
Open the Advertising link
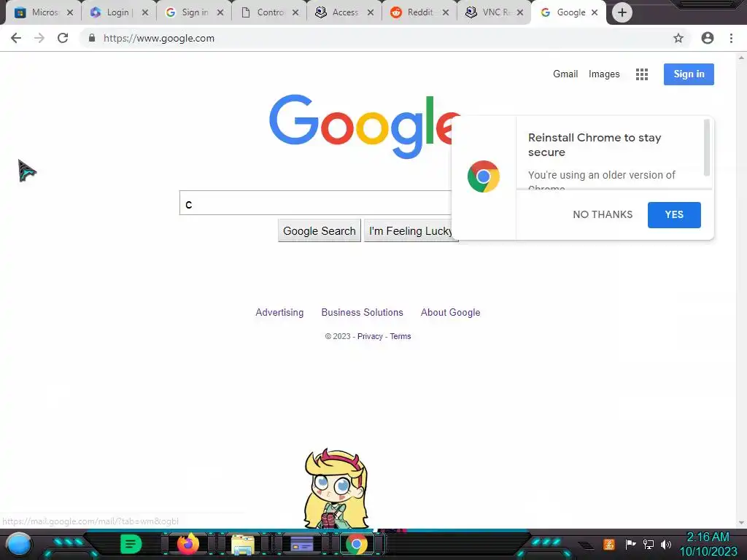pos(279,312)
